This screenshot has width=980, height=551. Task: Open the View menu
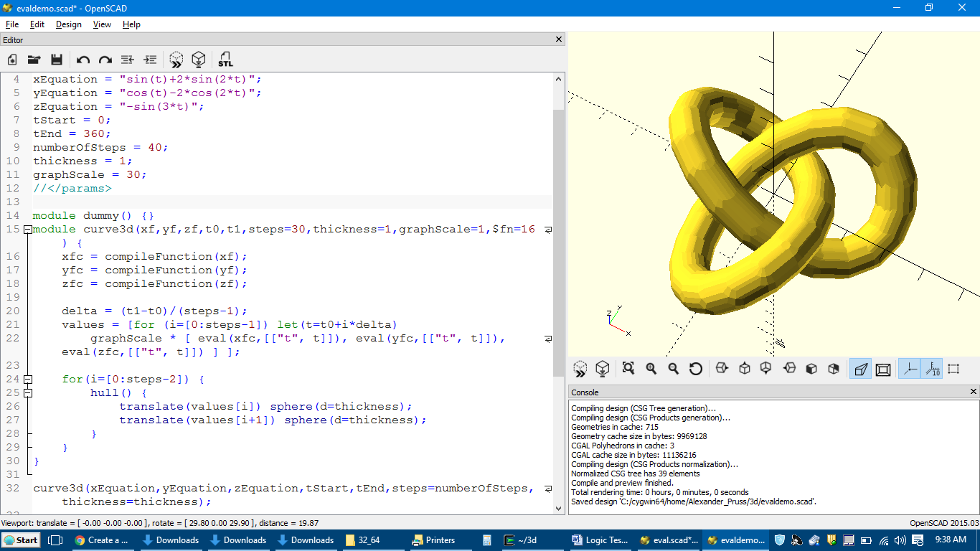[102, 24]
